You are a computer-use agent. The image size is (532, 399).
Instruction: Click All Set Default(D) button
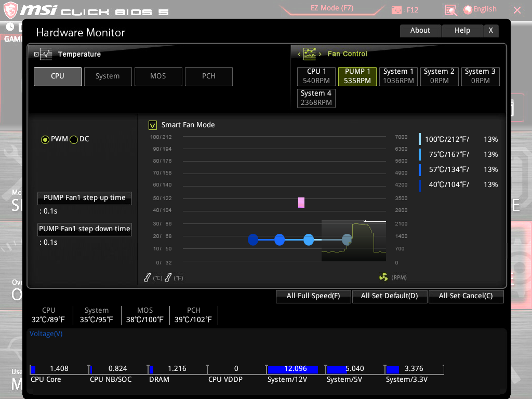pyautogui.click(x=390, y=296)
